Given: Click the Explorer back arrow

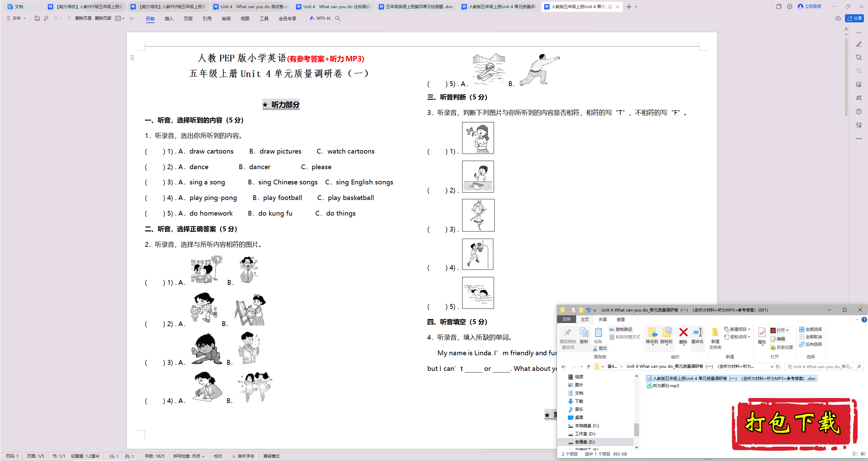Looking at the screenshot, I should point(564,366).
